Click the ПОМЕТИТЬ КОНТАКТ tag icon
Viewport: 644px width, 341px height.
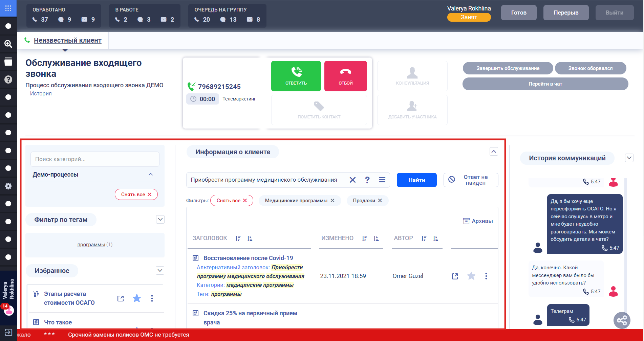(x=319, y=106)
